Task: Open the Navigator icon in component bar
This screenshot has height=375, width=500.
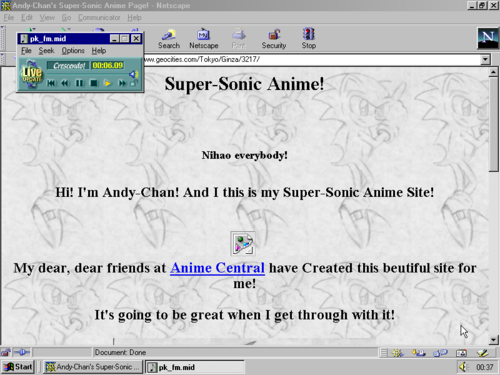Action: coord(398,353)
